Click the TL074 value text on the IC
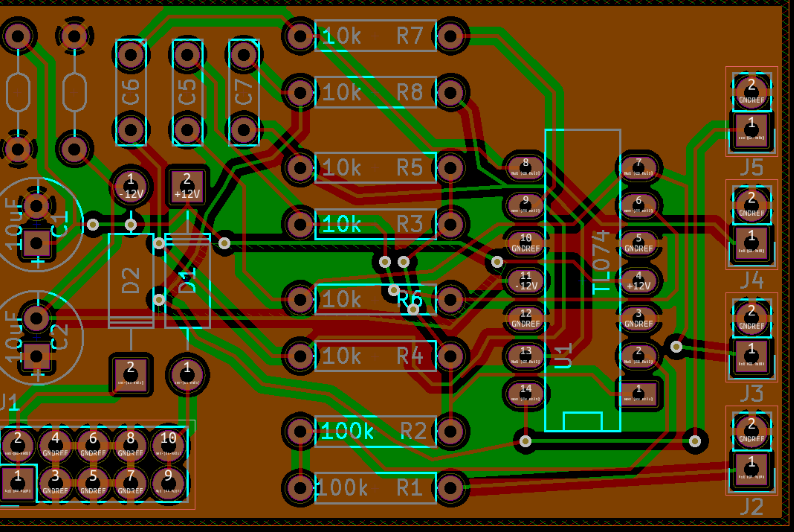 (x=601, y=262)
